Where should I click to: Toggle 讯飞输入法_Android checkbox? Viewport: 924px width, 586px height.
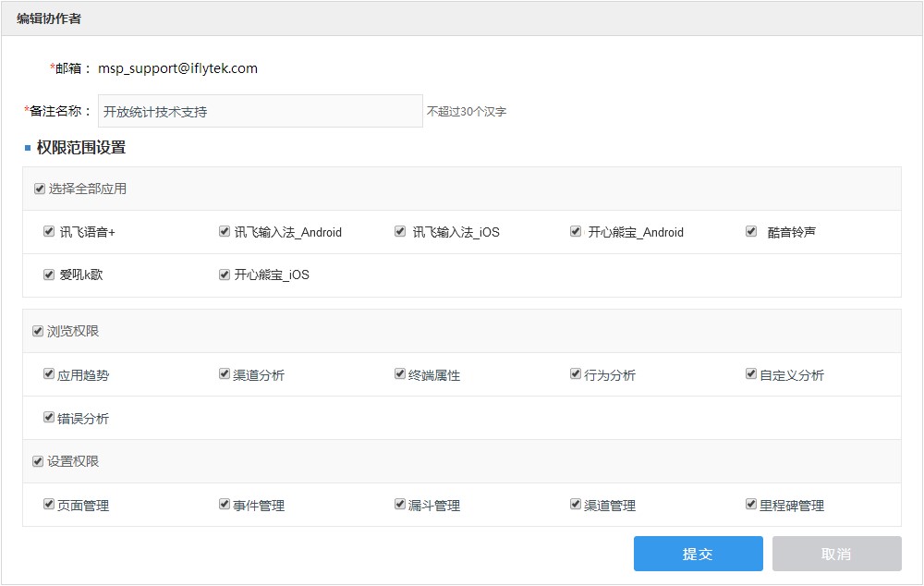click(224, 231)
